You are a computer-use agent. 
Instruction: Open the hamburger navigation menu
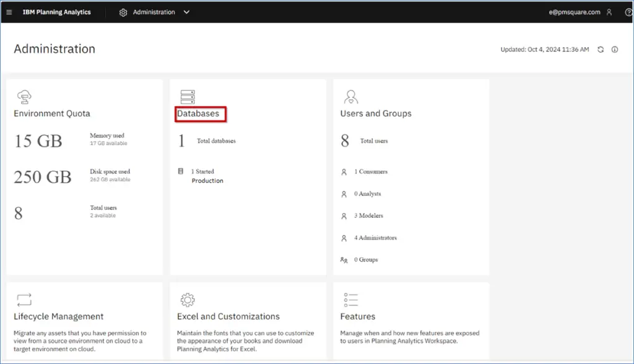click(x=9, y=12)
